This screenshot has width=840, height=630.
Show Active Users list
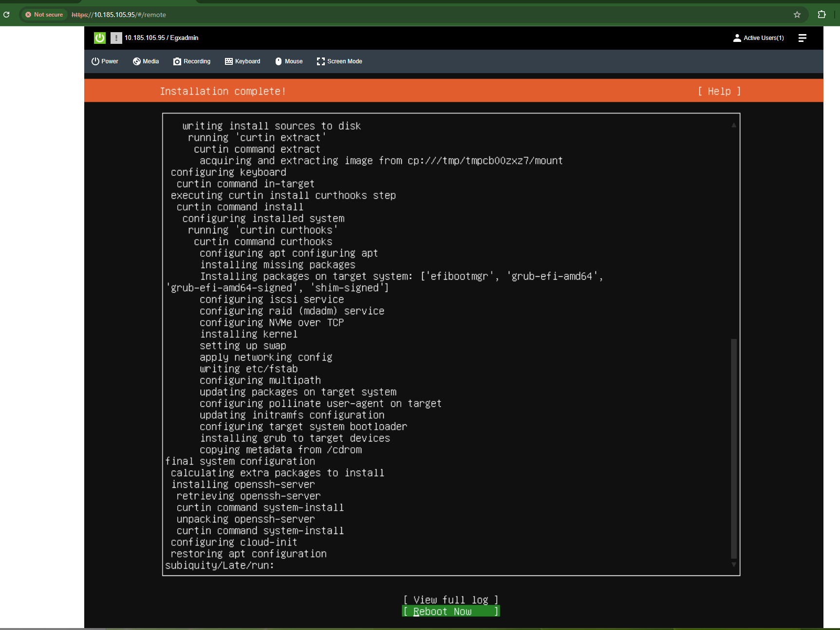coord(759,38)
